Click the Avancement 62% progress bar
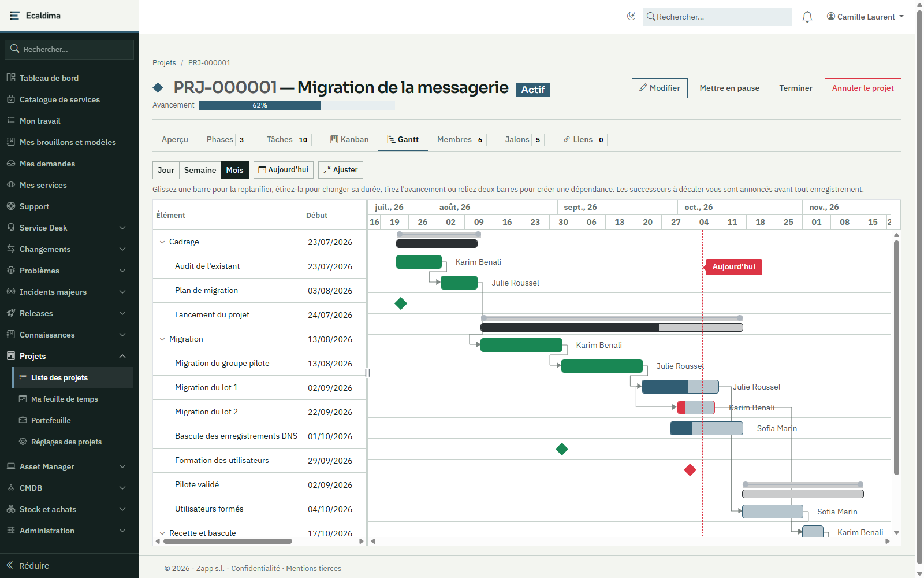The image size is (924, 578). [x=297, y=105]
